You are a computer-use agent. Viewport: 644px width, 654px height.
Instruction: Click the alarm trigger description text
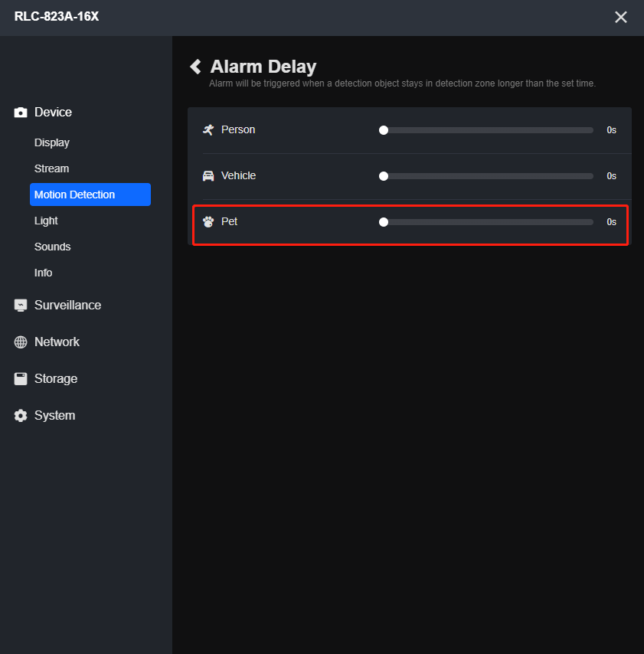403,83
